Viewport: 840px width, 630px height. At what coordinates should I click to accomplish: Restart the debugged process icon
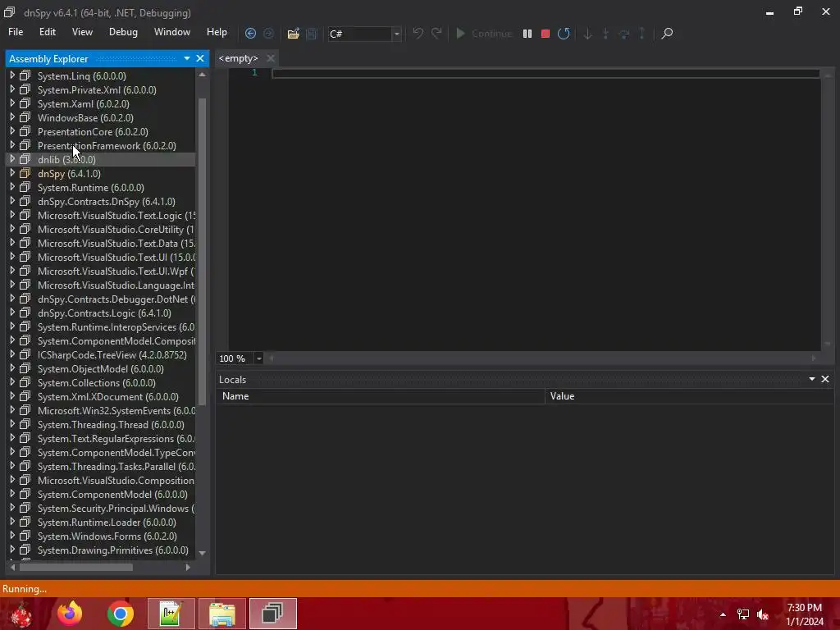coord(564,33)
